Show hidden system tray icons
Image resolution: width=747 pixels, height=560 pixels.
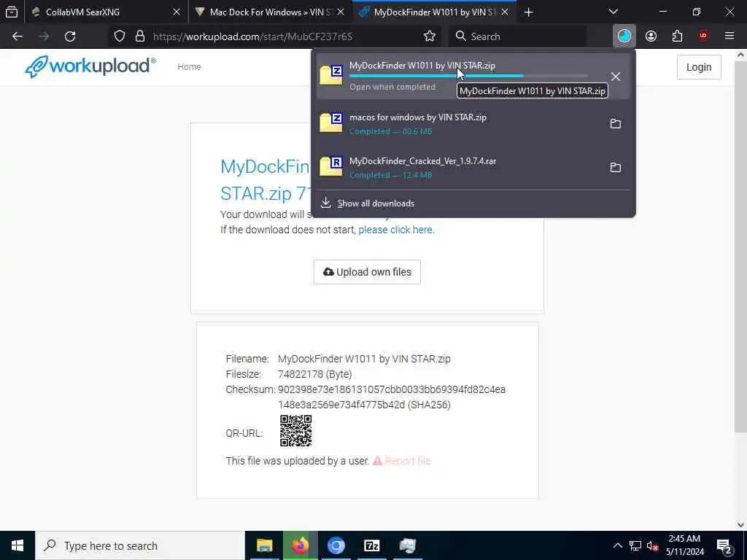(617, 545)
